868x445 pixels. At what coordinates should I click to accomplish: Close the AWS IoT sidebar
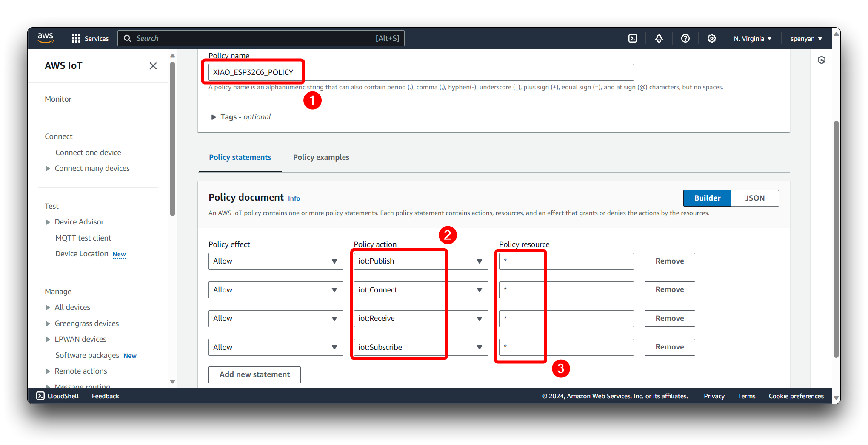(x=153, y=66)
